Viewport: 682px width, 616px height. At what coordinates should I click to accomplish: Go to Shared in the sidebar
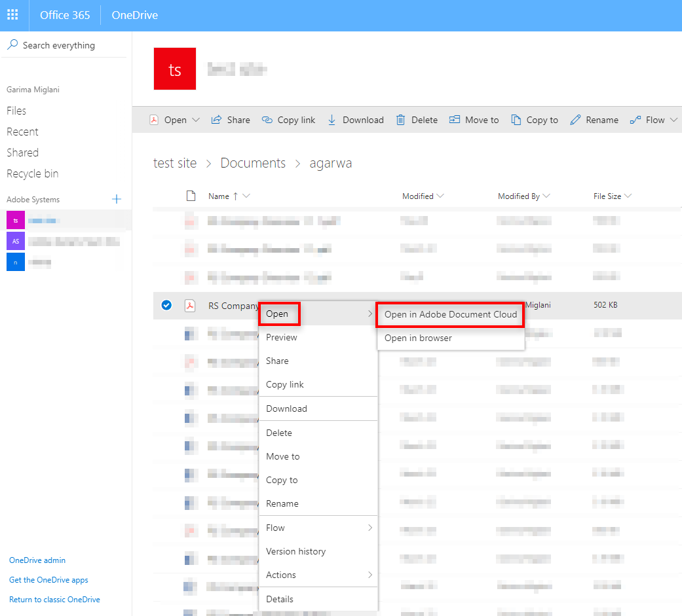pos(23,153)
